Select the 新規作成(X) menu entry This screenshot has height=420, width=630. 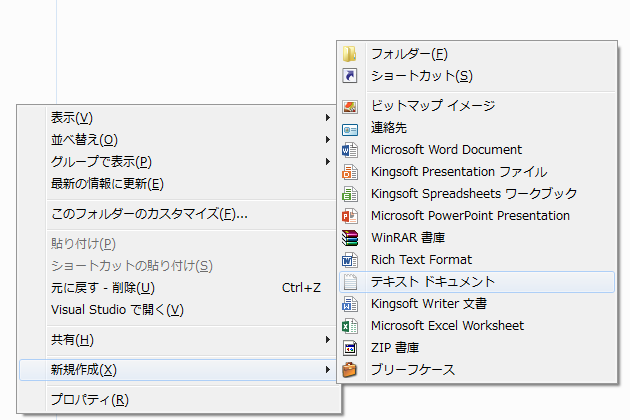(178, 370)
